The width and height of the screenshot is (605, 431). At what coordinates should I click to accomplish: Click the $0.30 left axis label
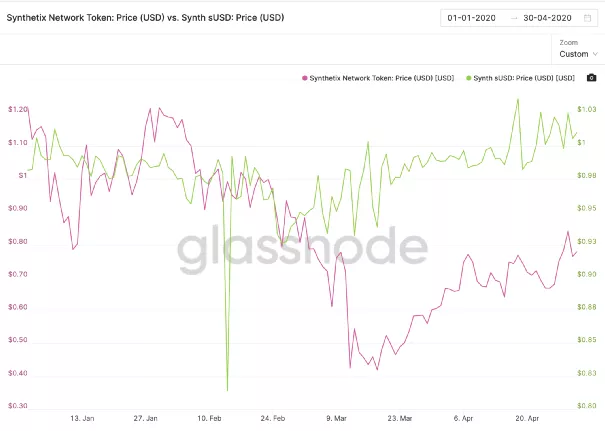point(17,406)
